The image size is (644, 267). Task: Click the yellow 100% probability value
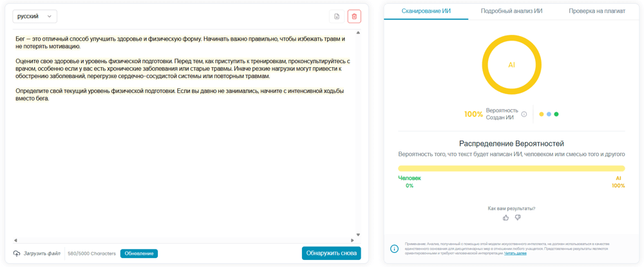473,114
